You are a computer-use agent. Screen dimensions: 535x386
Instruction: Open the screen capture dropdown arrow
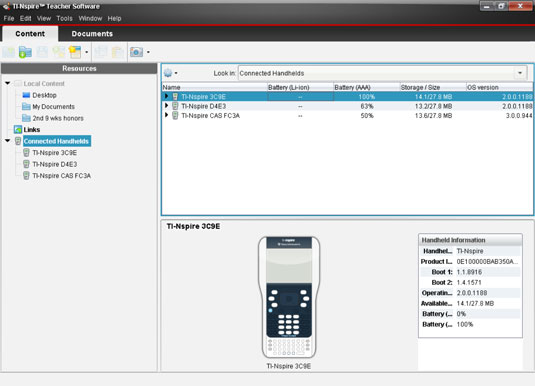[x=148, y=52]
